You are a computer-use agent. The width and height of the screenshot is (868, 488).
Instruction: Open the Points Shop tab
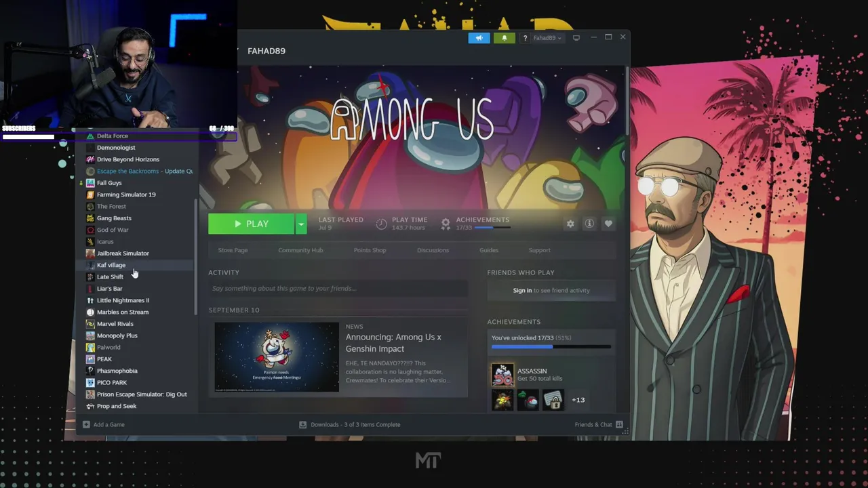pos(370,250)
